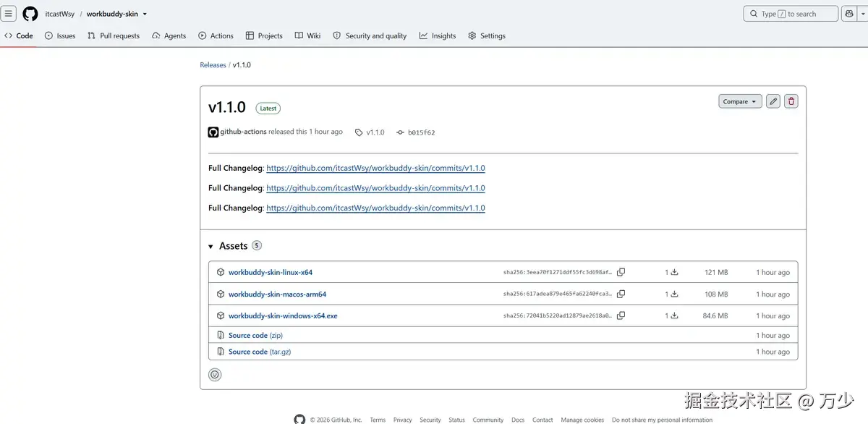Click the package icon beside workbuddy-skin-macos-arm64
Image resolution: width=868 pixels, height=424 pixels.
[x=221, y=294]
